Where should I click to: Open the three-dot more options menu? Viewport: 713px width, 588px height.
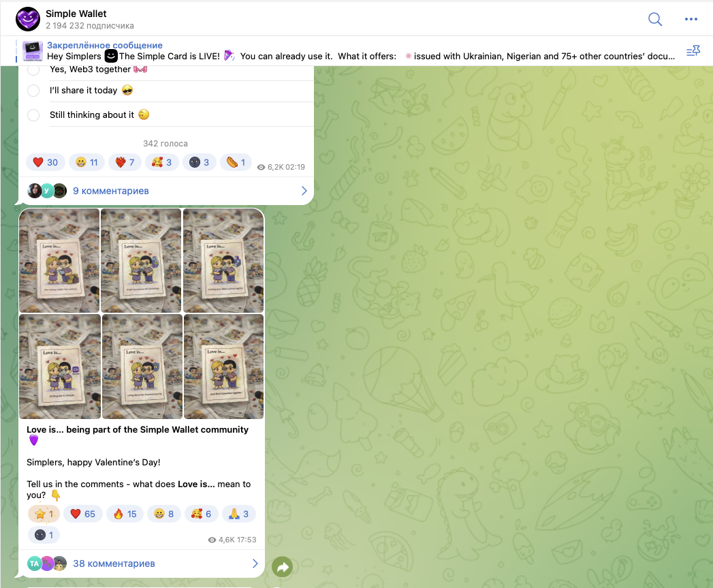[x=691, y=19]
